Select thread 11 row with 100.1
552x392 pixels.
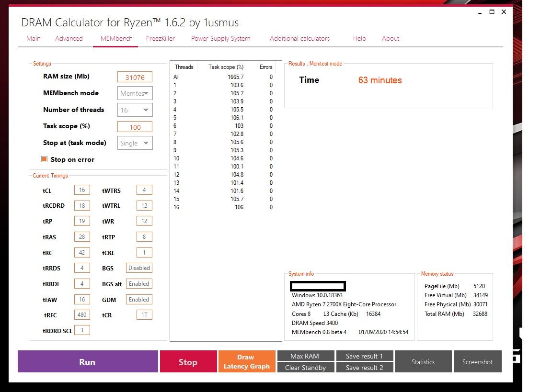[223, 166]
